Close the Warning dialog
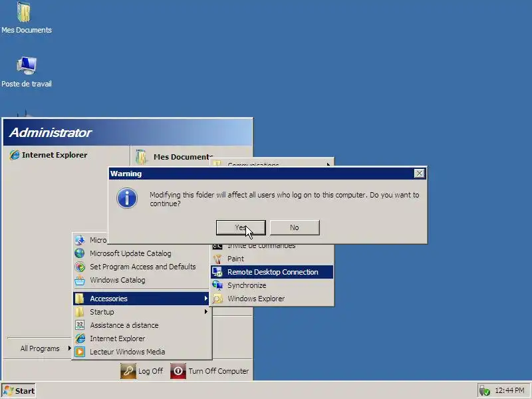Viewport: 532px width, 399px height. click(x=420, y=174)
